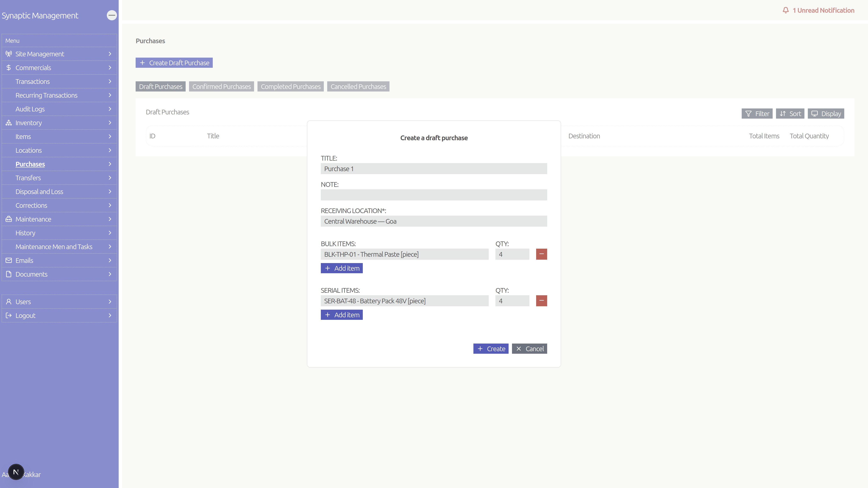
Task: Click the Filter funnel icon
Action: click(x=748, y=114)
